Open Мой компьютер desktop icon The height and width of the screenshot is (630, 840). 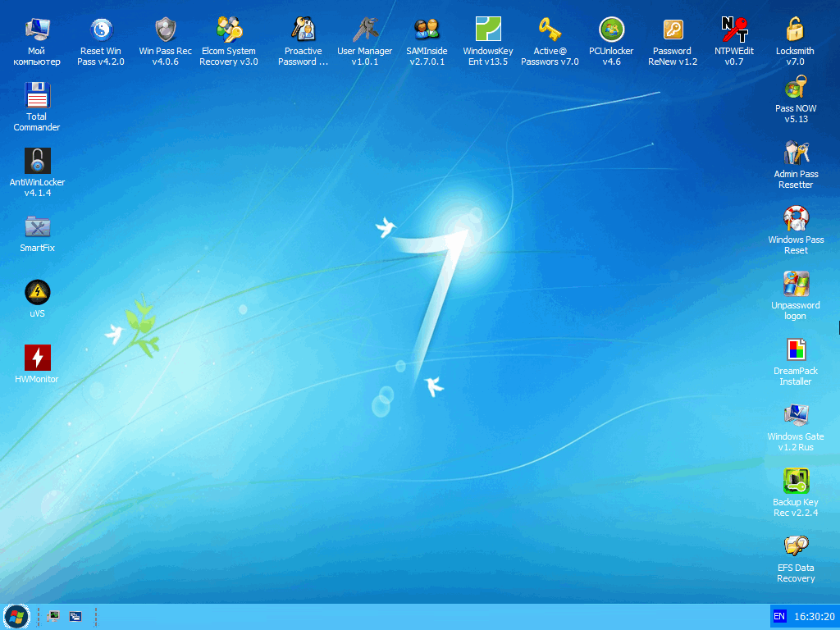pos(37,30)
